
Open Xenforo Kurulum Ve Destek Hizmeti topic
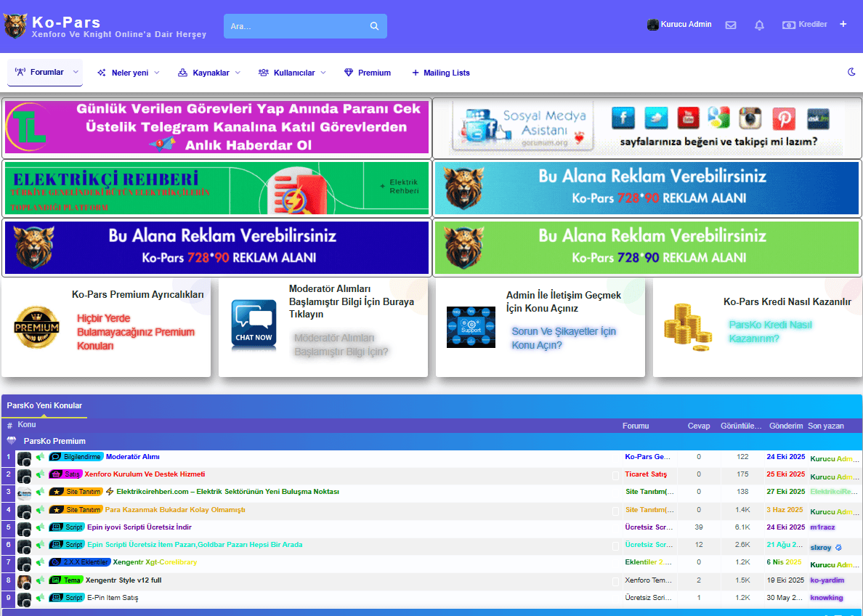[145, 474]
